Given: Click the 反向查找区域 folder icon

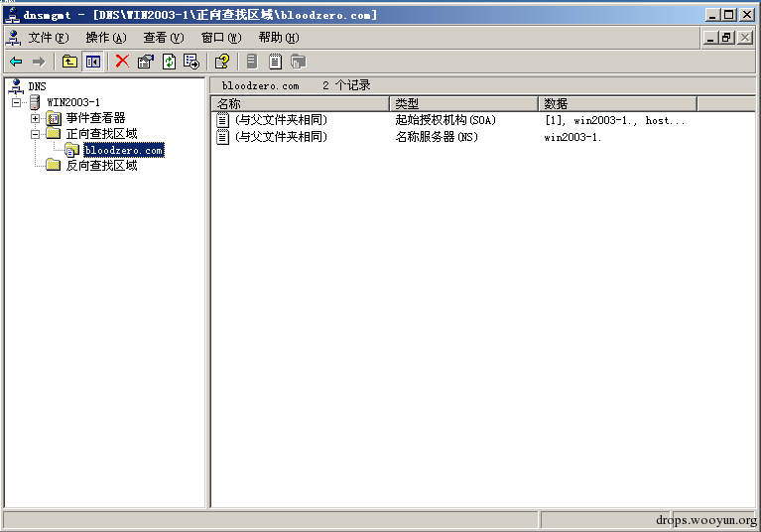Looking at the screenshot, I should [x=53, y=165].
